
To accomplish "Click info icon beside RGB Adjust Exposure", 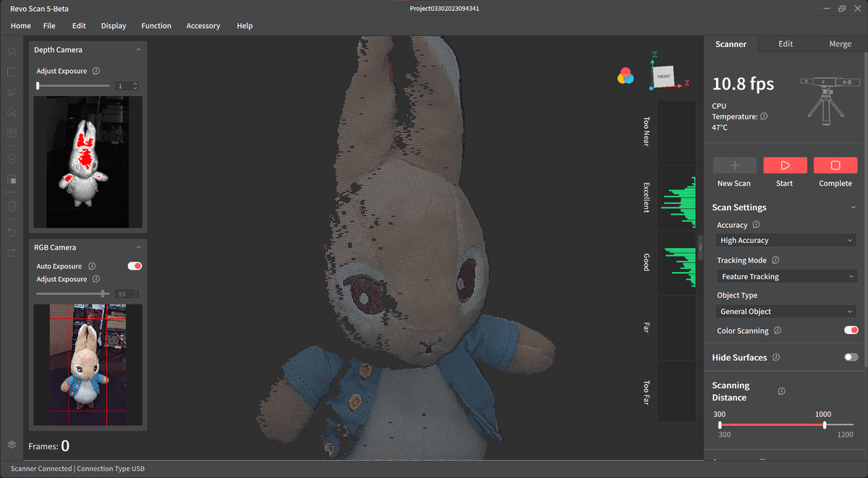I will click(x=96, y=279).
